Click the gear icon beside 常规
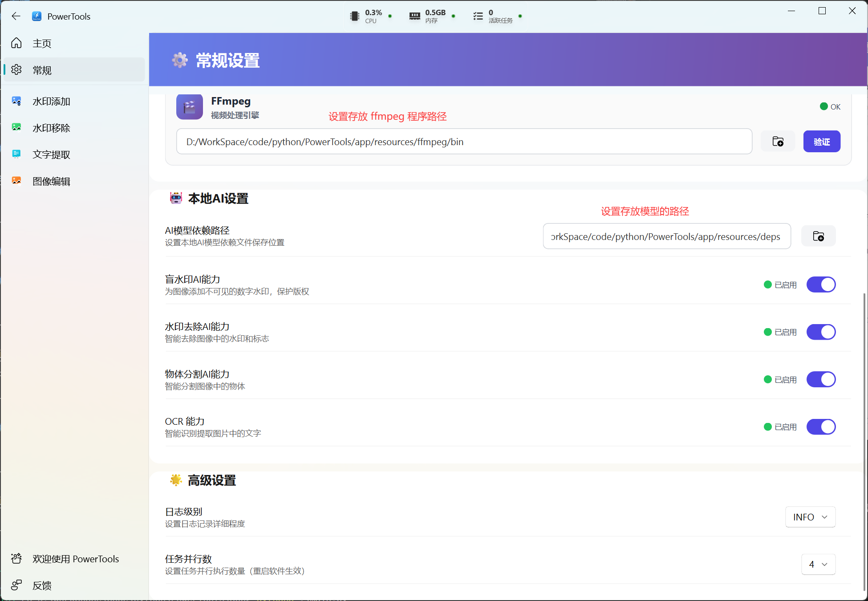The image size is (868, 601). [x=16, y=70]
